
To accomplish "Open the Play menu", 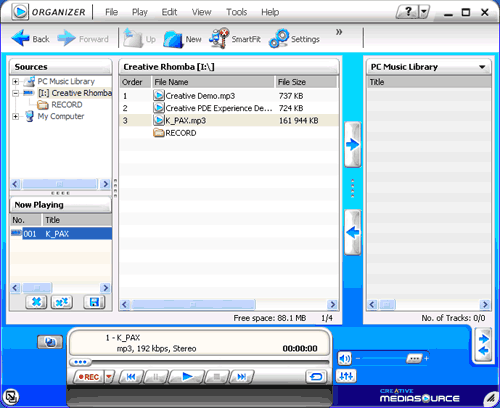I will point(139,12).
